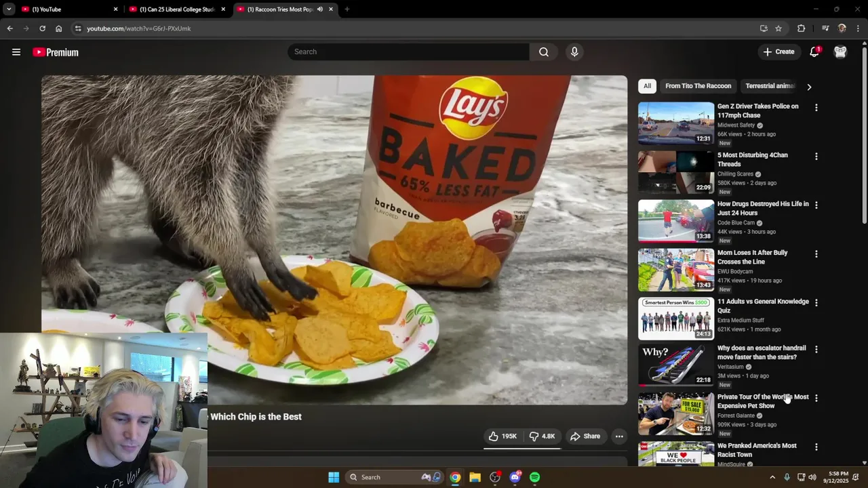Go back in browser history
Viewport: 868px width, 488px height.
coord(10,28)
